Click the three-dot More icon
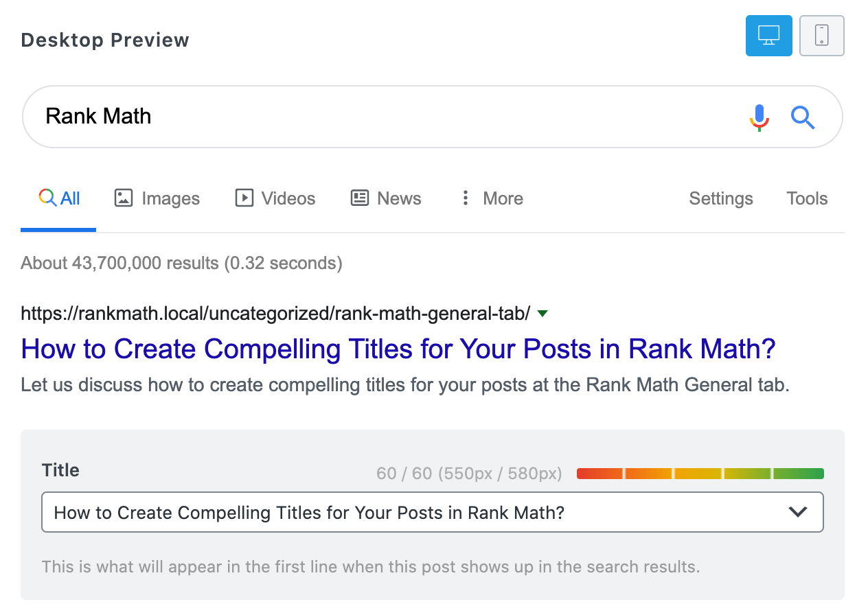 click(x=466, y=198)
